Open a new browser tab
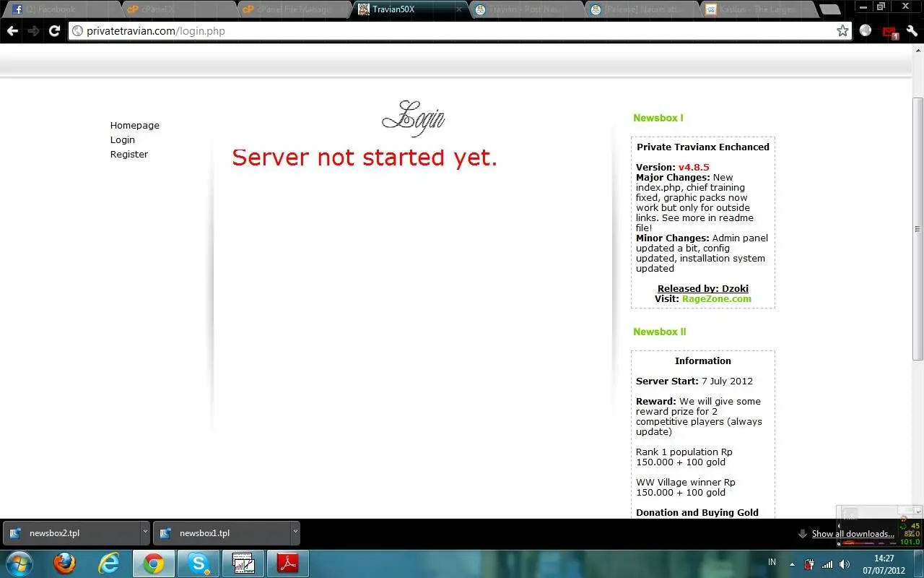This screenshot has width=924, height=578. [830, 10]
